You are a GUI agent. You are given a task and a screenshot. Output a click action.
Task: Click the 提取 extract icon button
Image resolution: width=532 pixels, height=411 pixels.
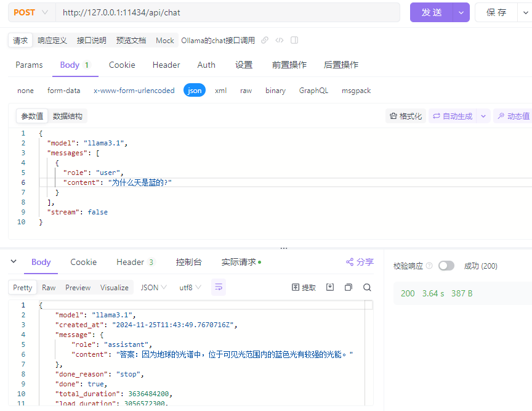[x=304, y=287]
